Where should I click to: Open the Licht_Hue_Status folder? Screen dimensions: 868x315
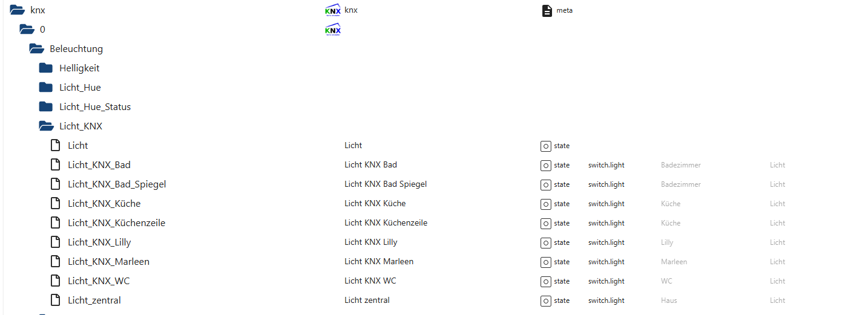46,107
